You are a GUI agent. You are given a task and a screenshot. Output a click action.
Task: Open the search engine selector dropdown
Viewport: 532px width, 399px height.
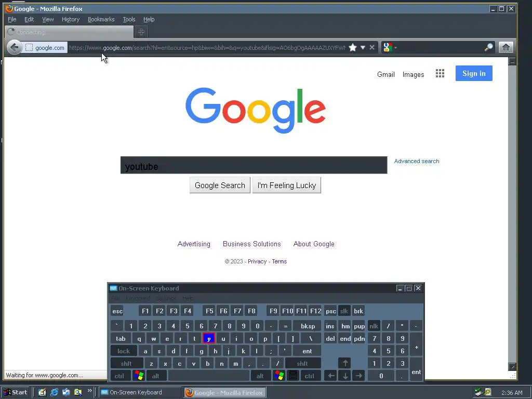click(389, 47)
